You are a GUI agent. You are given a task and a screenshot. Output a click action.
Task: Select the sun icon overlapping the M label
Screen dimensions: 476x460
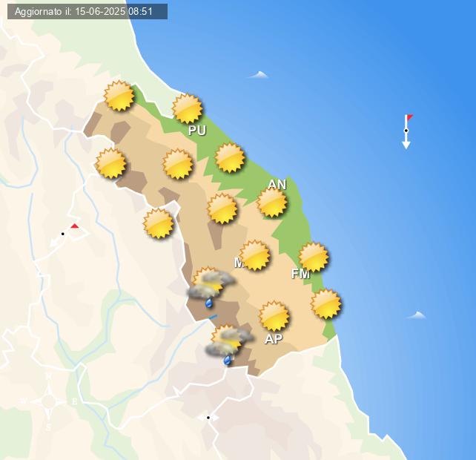click(x=255, y=255)
